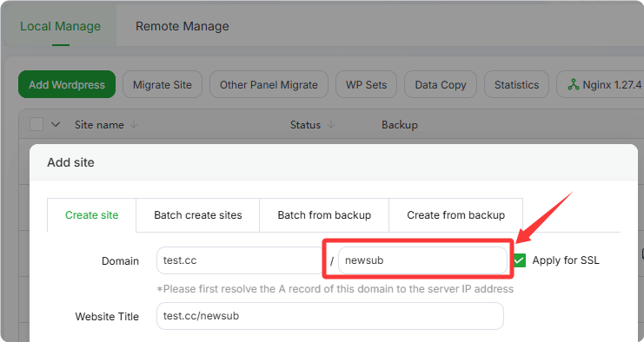The image size is (644, 342).
Task: Sort by Status arrow
Action: click(331, 125)
